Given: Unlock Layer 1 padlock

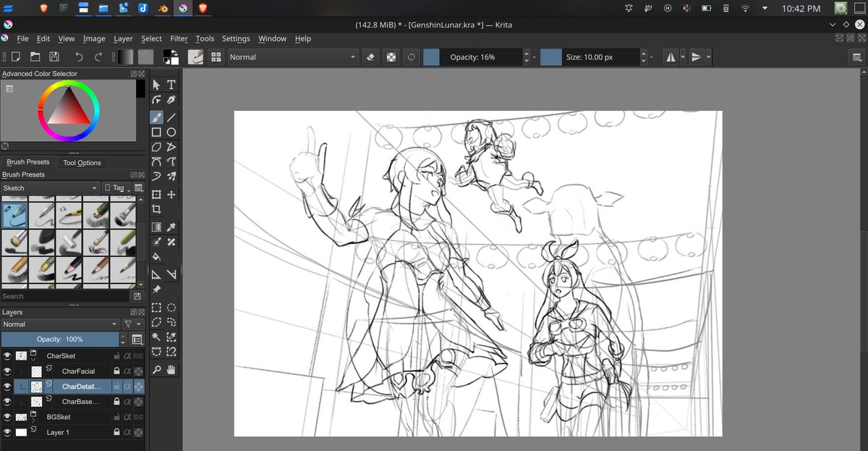Looking at the screenshot, I should (116, 432).
